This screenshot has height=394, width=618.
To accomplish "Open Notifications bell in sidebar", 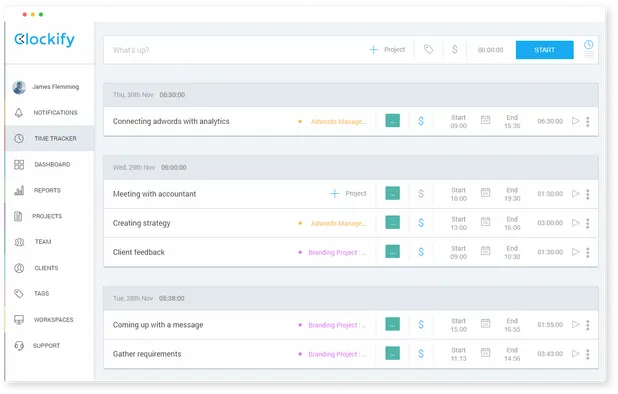I will click(19, 113).
